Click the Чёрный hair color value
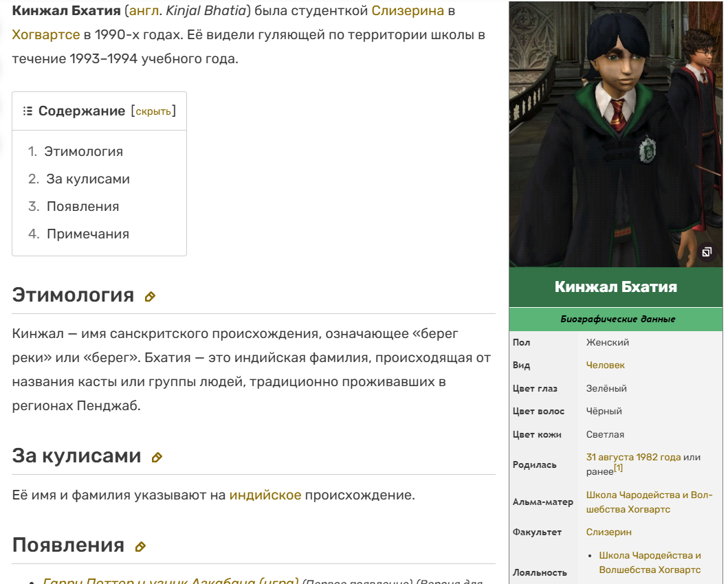Viewport: 728px width, 584px height. (x=604, y=411)
